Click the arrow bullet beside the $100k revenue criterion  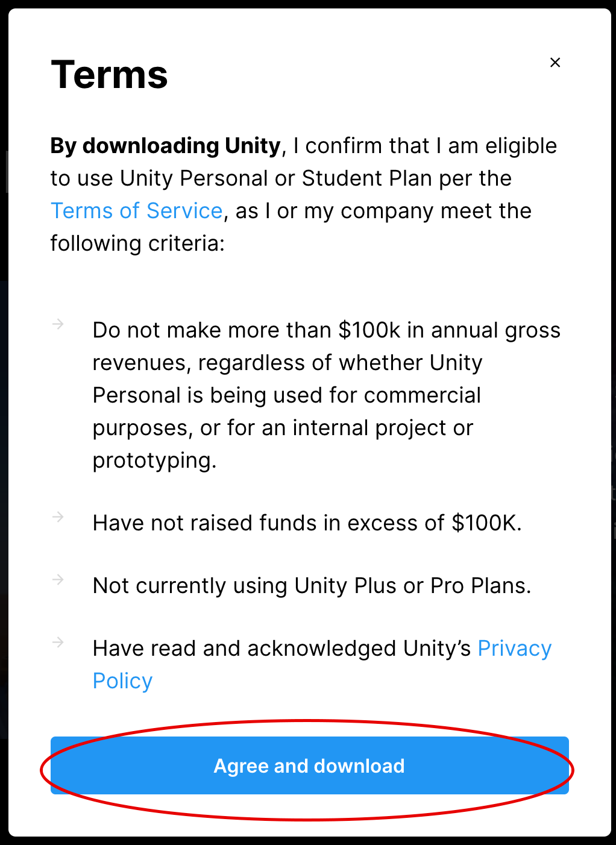point(58,324)
